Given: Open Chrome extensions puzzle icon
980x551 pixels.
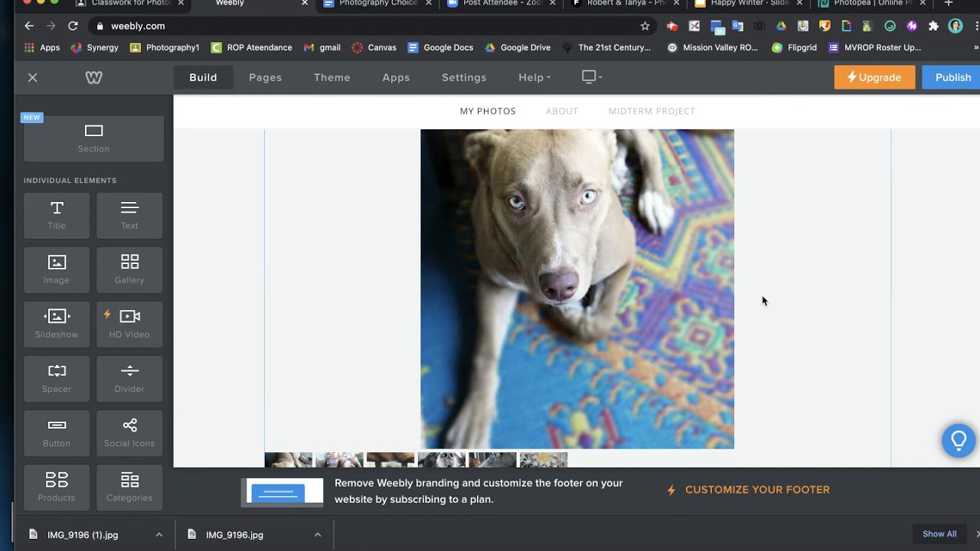Looking at the screenshot, I should click(x=933, y=26).
